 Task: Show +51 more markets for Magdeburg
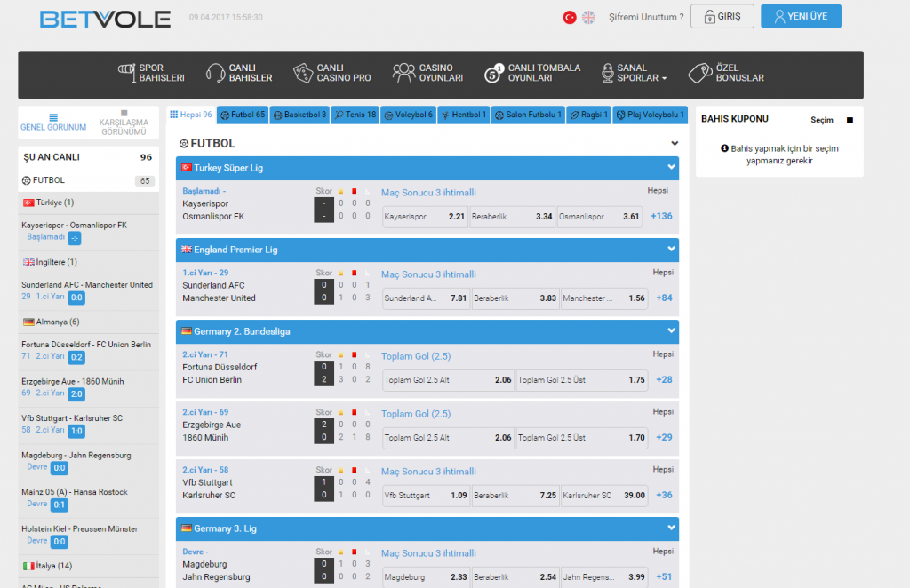(x=664, y=577)
